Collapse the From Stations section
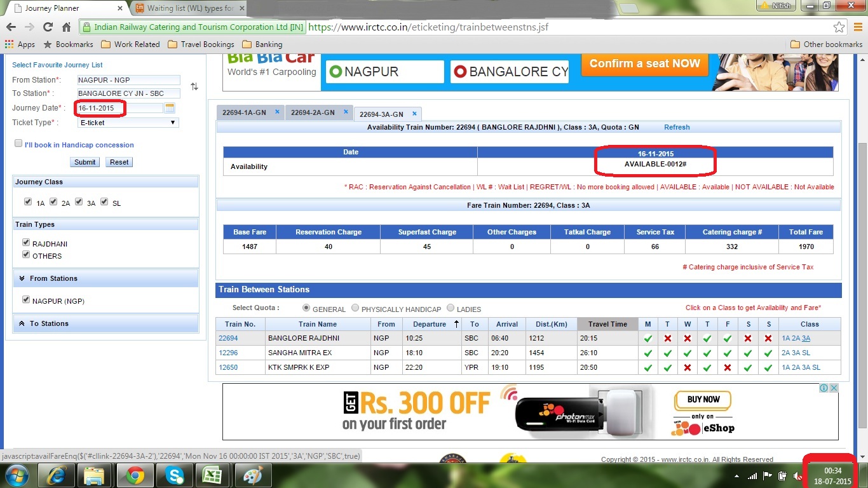868x488 pixels. [105, 278]
